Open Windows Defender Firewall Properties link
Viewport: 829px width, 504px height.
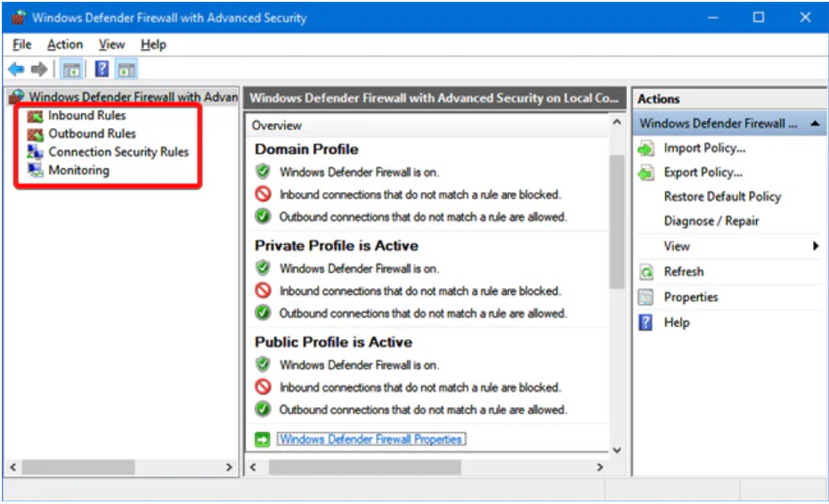[371, 439]
